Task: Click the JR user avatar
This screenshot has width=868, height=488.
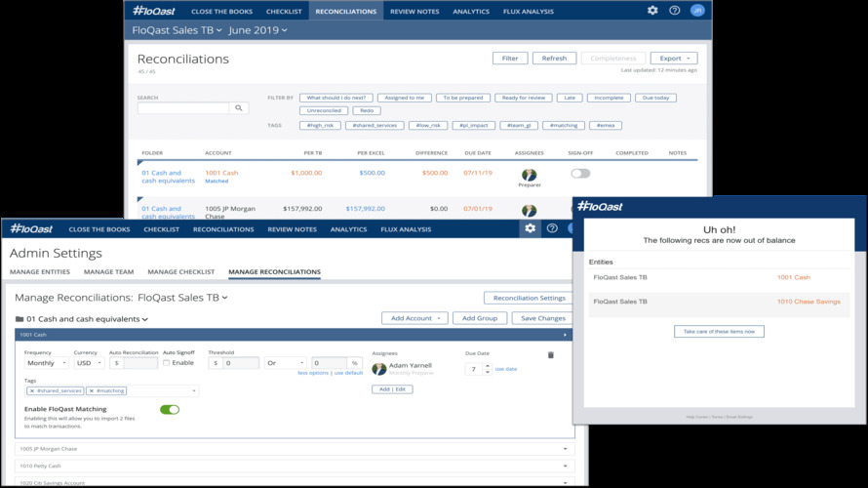Action: (696, 11)
